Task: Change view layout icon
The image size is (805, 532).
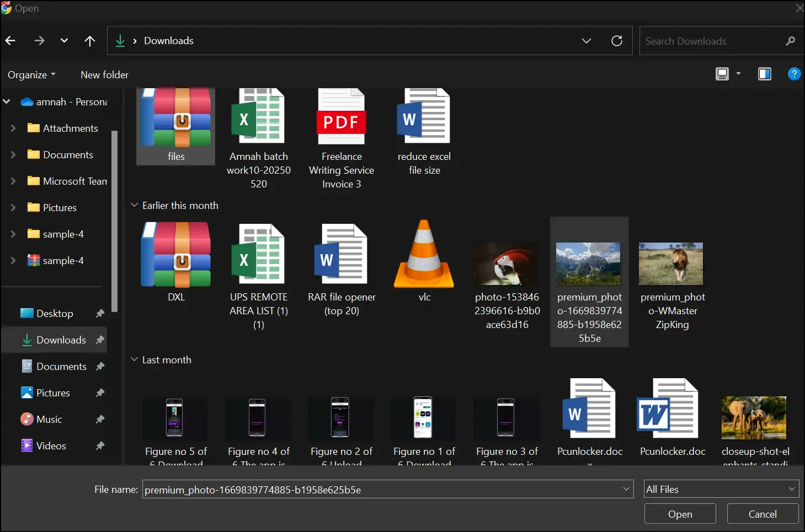Action: coord(722,74)
